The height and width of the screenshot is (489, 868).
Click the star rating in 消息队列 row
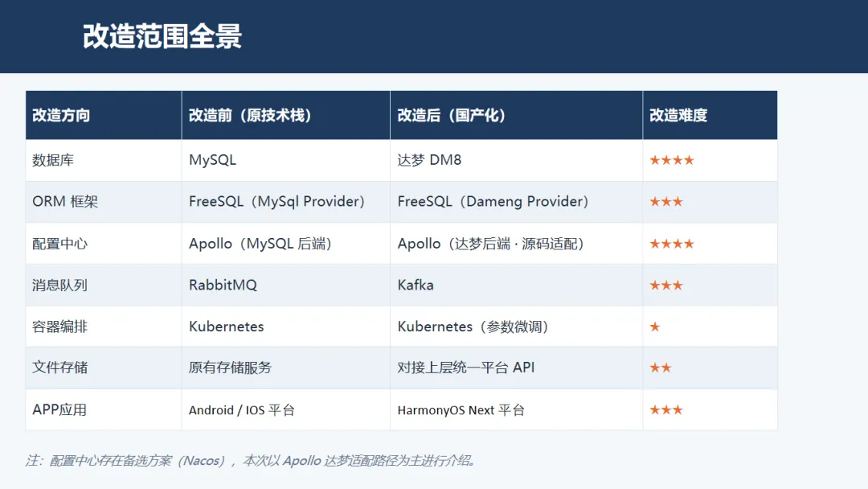666,286
